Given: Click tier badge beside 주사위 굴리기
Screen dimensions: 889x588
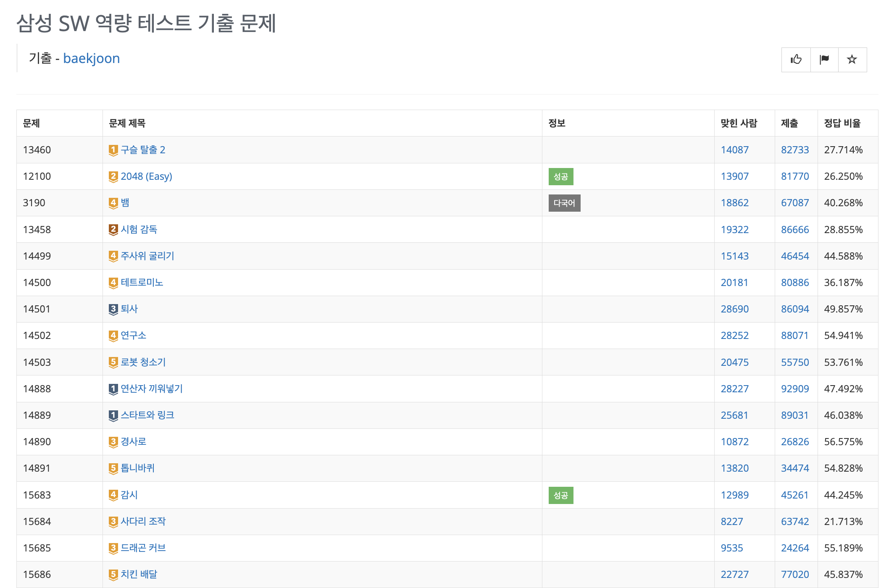Looking at the screenshot, I should tap(113, 256).
